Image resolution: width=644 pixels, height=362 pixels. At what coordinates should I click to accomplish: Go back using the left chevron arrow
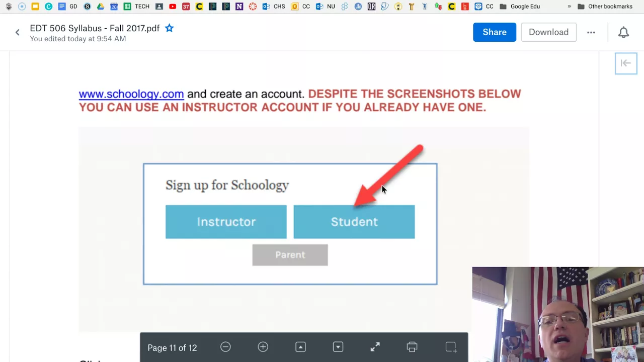17,32
